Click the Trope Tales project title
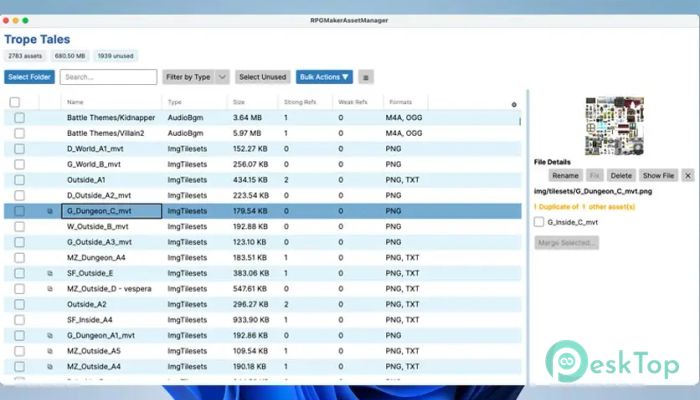Image resolution: width=700 pixels, height=400 pixels. (x=37, y=39)
